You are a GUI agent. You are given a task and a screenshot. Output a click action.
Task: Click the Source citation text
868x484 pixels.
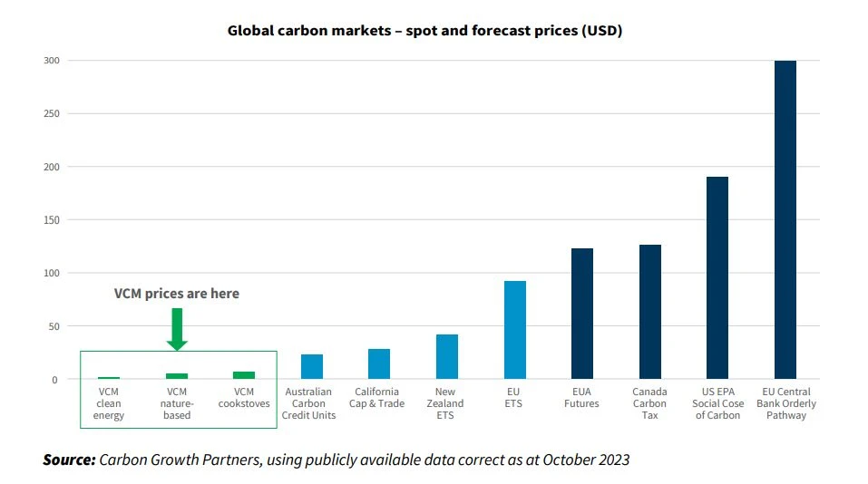pyautogui.click(x=336, y=460)
